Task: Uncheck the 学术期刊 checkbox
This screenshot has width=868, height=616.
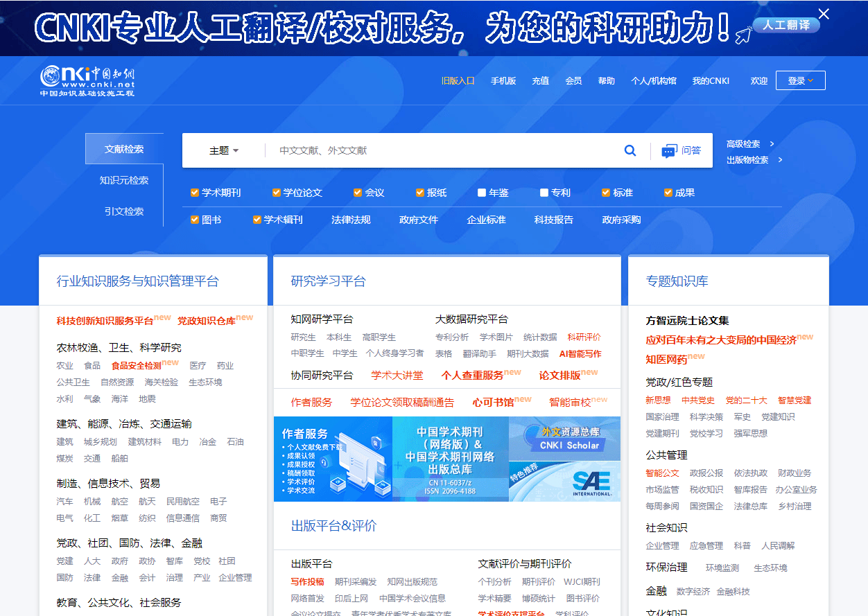Action: point(195,192)
